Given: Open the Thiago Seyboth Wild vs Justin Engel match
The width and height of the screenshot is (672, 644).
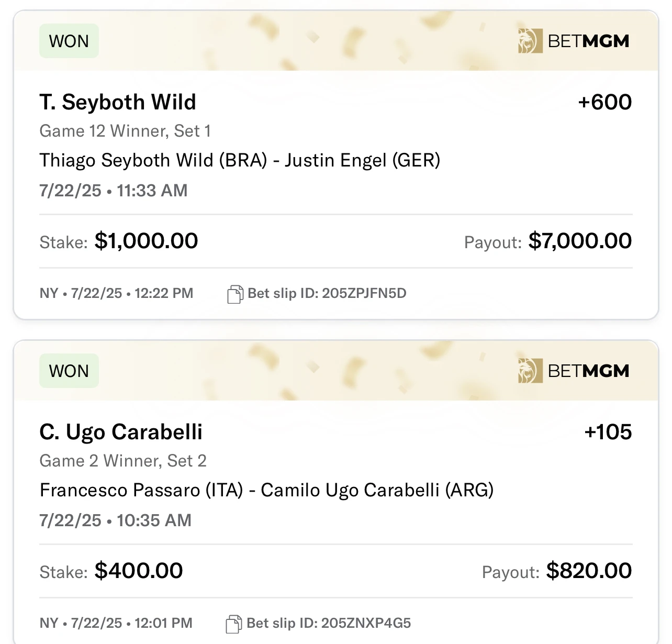Looking at the screenshot, I should tap(240, 160).
